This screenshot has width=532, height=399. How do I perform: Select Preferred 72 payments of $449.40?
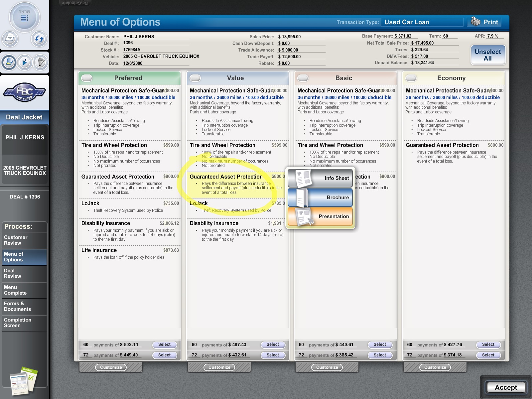click(165, 355)
